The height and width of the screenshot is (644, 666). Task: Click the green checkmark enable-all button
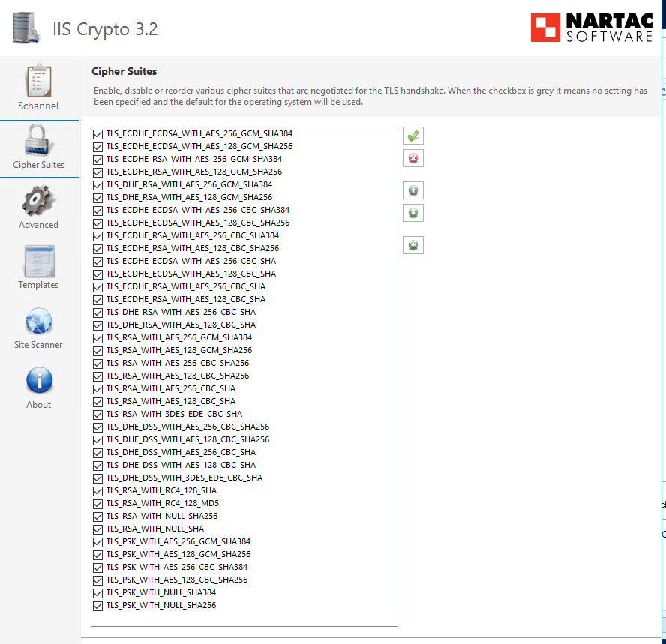[x=412, y=136]
